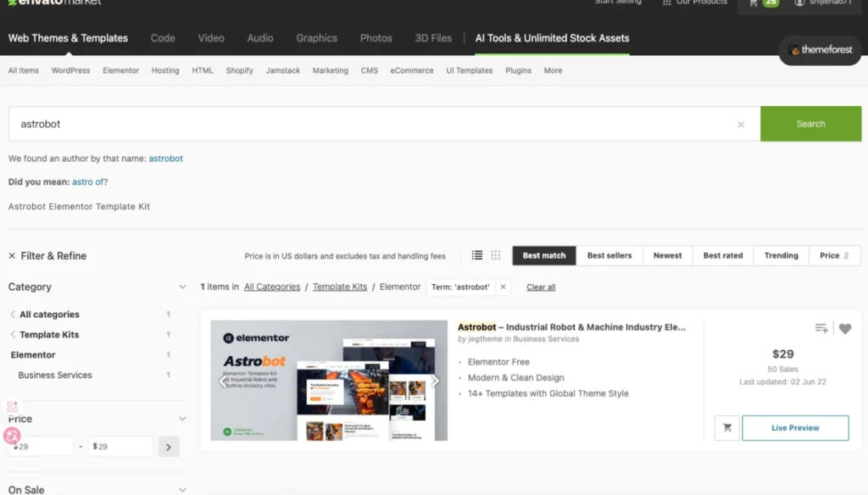The height and width of the screenshot is (495, 868).
Task: Favorite the Astrobot item with heart icon
Action: (x=845, y=329)
